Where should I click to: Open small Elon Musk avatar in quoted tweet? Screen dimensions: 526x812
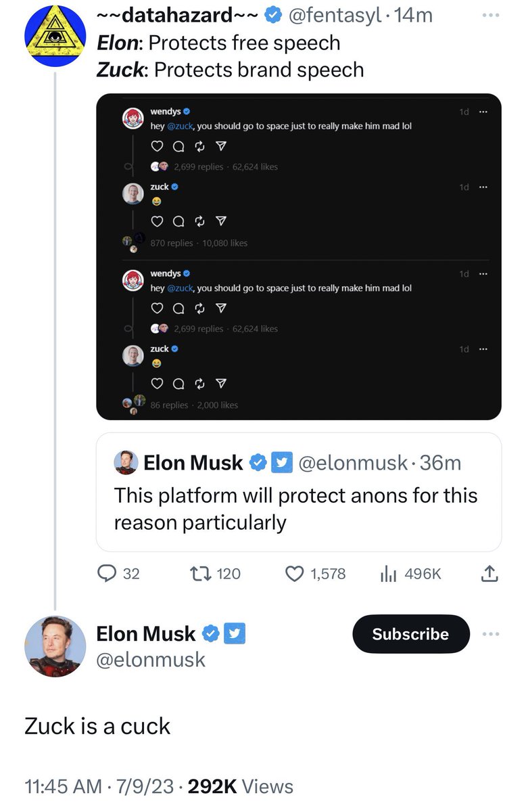[x=126, y=463]
